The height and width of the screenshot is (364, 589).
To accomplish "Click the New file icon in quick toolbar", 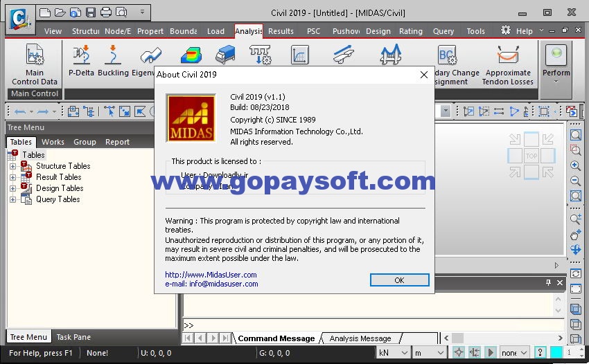I will point(45,12).
